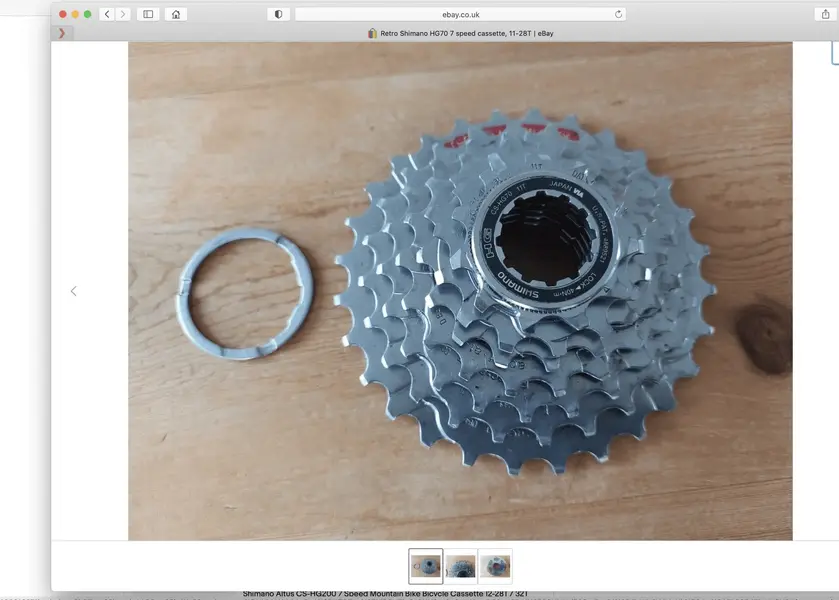Viewport: 839px width, 600px height.
Task: Click the main cassette photo
Action: click(460, 291)
